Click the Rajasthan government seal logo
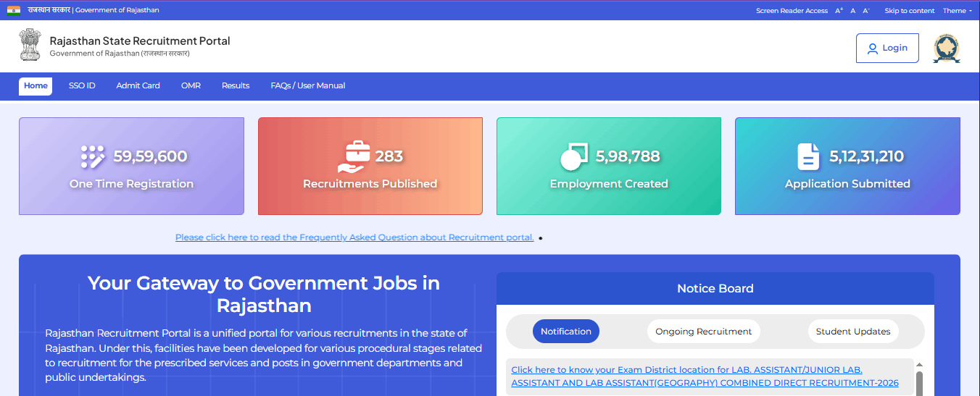The width and height of the screenshot is (980, 396). pyautogui.click(x=946, y=49)
